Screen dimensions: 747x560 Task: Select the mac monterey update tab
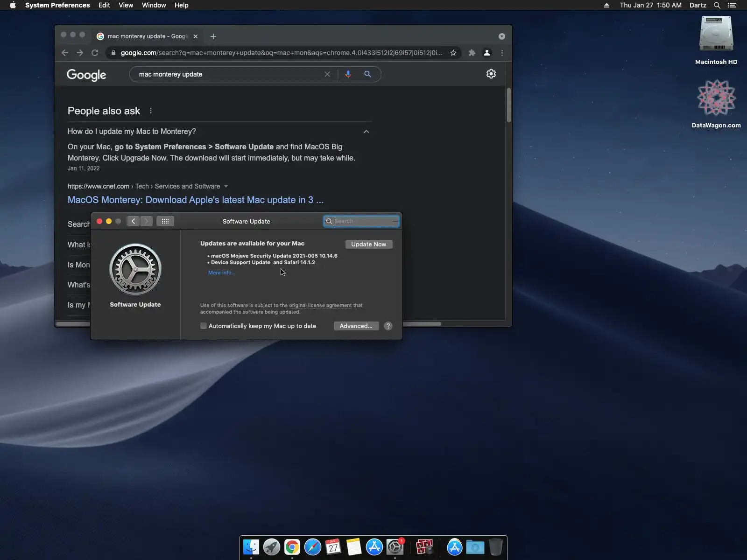(148, 36)
